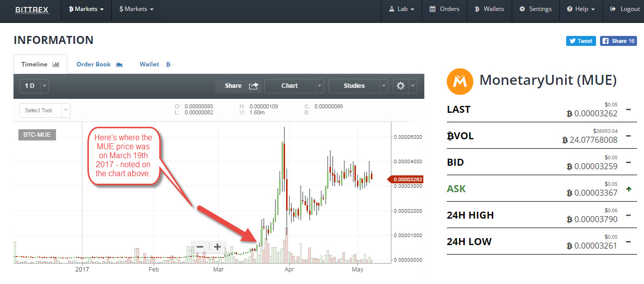Zoom out chart with minus button

[x=200, y=247]
